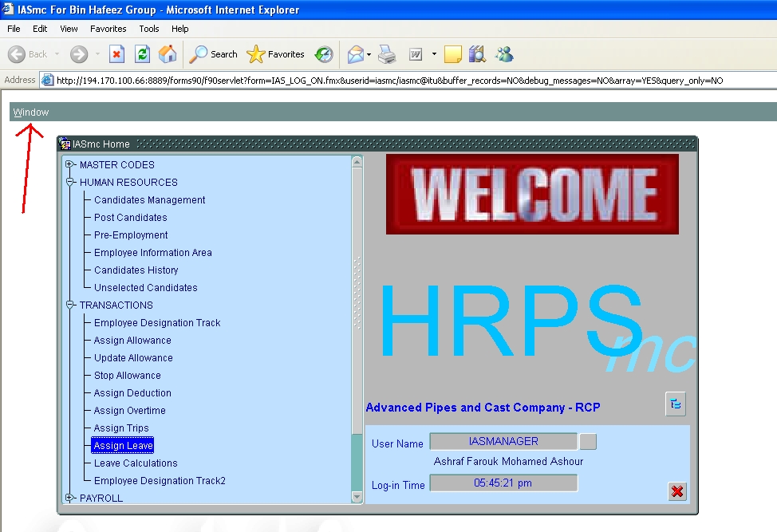
Task: Collapse the HUMAN RESOURCES tree node
Action: (70, 183)
